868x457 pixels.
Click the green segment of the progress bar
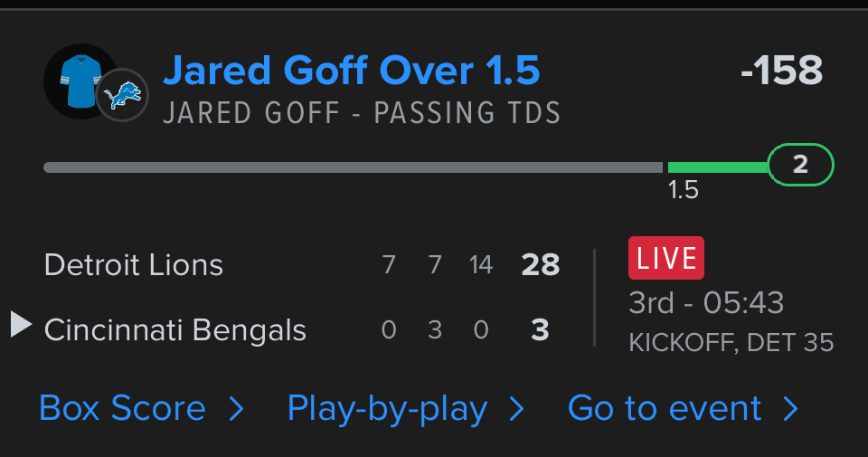tap(717, 167)
